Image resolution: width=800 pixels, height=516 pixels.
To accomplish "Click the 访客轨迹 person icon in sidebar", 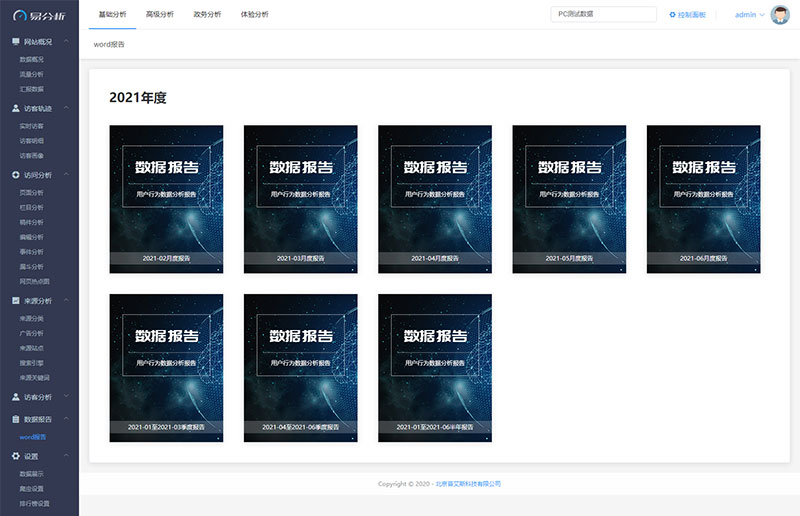I will point(15,108).
